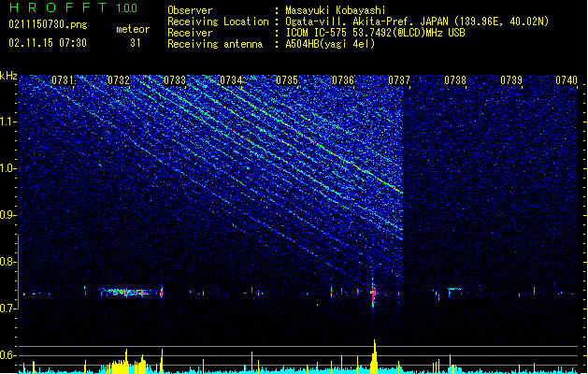Click the date stamp 02.11.15 07:30
The height and width of the screenshot is (374, 588).
pos(48,43)
